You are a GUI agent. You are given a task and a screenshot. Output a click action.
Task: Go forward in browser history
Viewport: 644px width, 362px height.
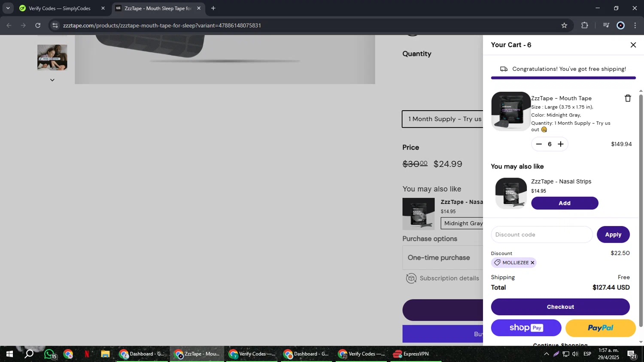pos(23,25)
